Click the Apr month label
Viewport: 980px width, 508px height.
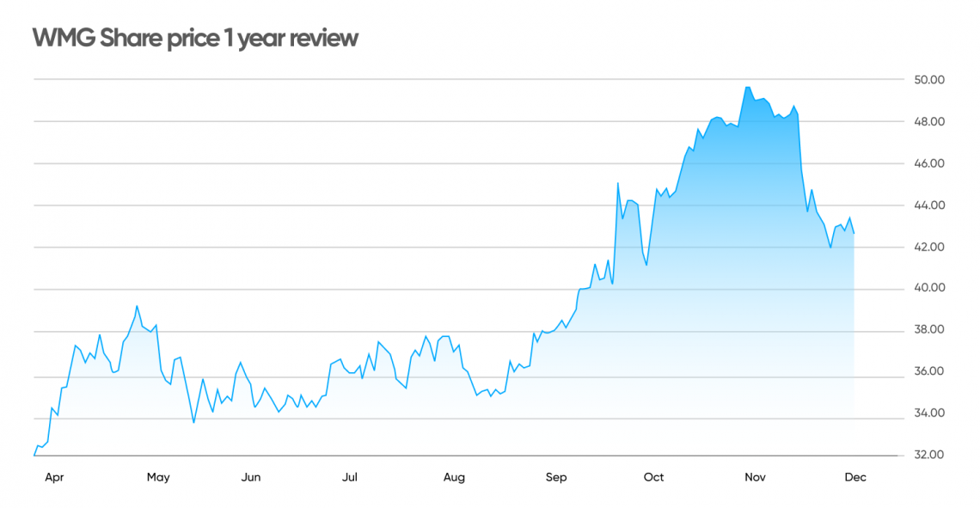[x=54, y=478]
